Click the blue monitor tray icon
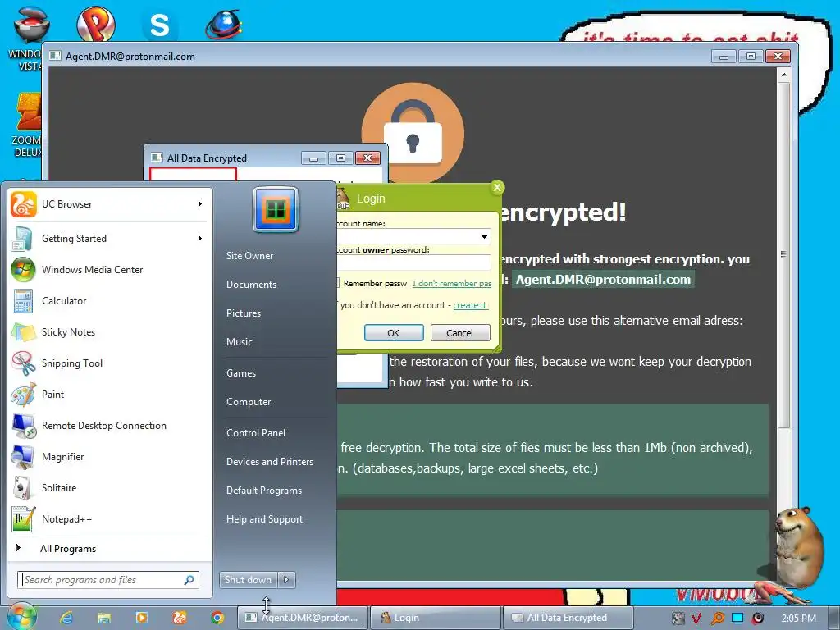 pyautogui.click(x=737, y=618)
